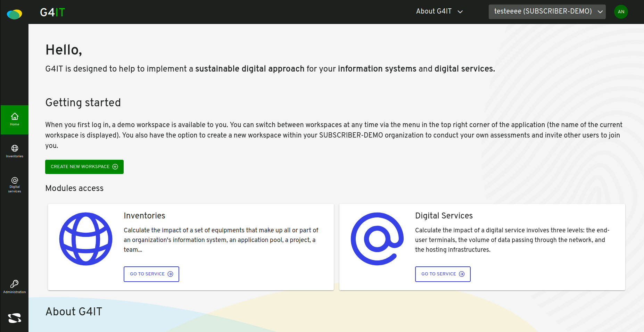Go to the Inventories service
Image resolution: width=644 pixels, height=332 pixels.
point(151,274)
